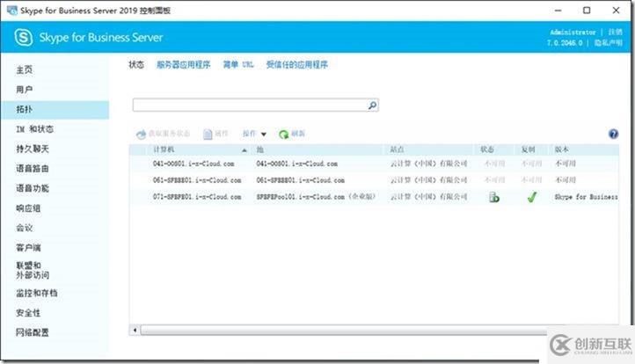Minimize the control panel window

pyautogui.click(x=558, y=11)
